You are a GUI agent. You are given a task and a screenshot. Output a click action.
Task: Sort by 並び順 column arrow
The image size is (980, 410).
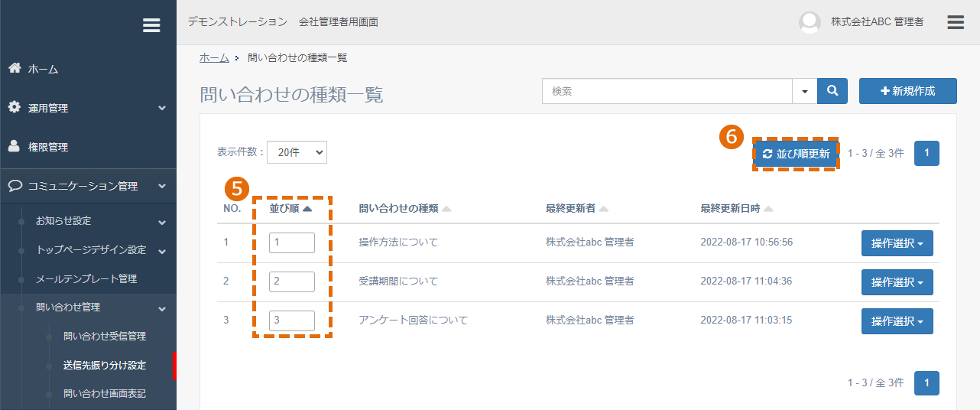click(x=307, y=208)
